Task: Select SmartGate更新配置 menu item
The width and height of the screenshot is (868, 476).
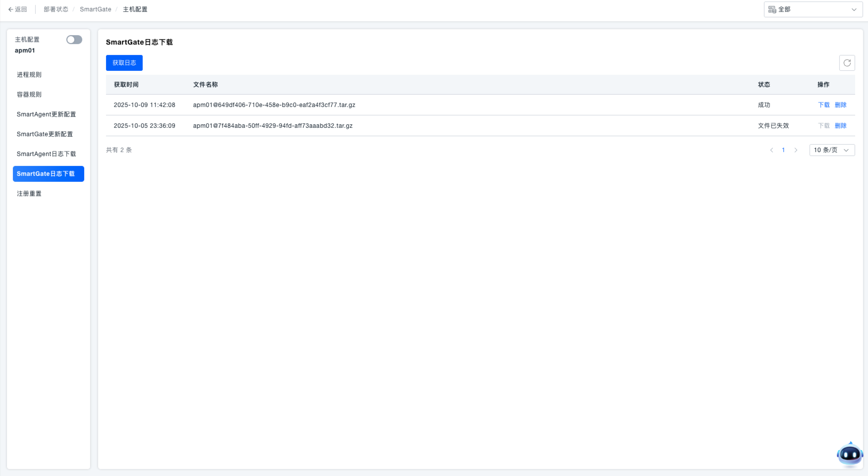Action: 45,134
